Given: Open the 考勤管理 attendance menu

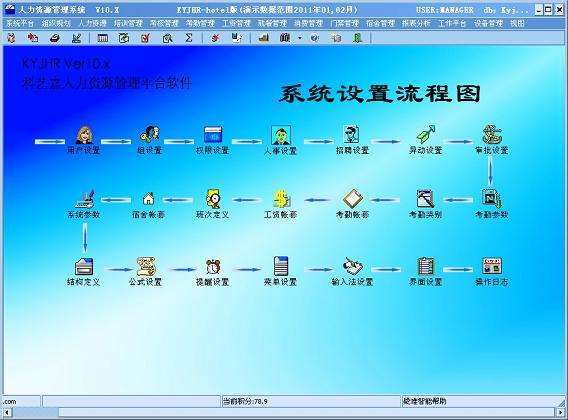Looking at the screenshot, I should 200,24.
